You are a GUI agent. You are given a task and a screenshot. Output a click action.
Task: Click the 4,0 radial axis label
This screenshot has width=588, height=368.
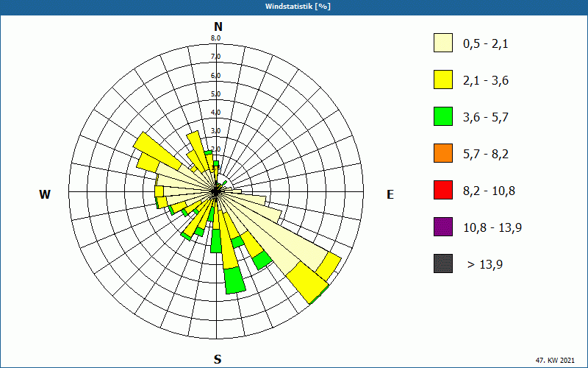(x=215, y=113)
